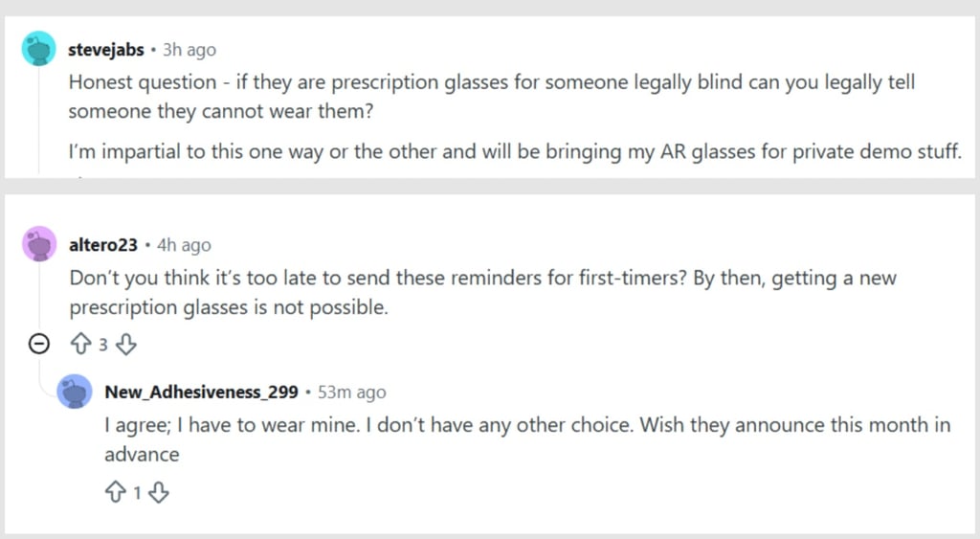Click the 53m ago timestamp

pyautogui.click(x=352, y=393)
